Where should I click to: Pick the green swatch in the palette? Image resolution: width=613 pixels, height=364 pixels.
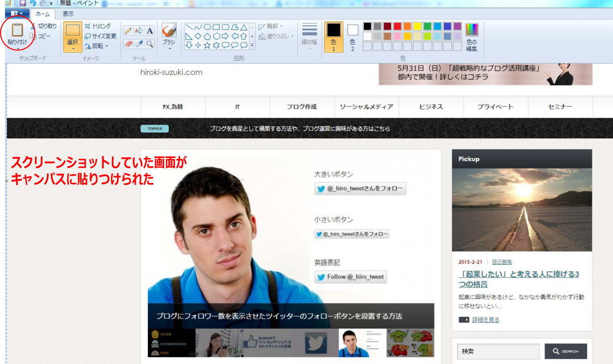[x=428, y=26]
